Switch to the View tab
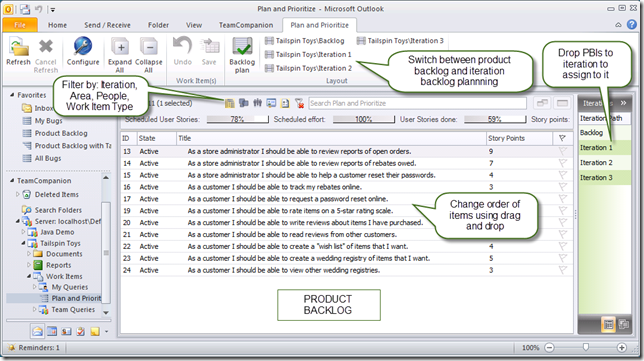The image size is (644, 361). [194, 25]
